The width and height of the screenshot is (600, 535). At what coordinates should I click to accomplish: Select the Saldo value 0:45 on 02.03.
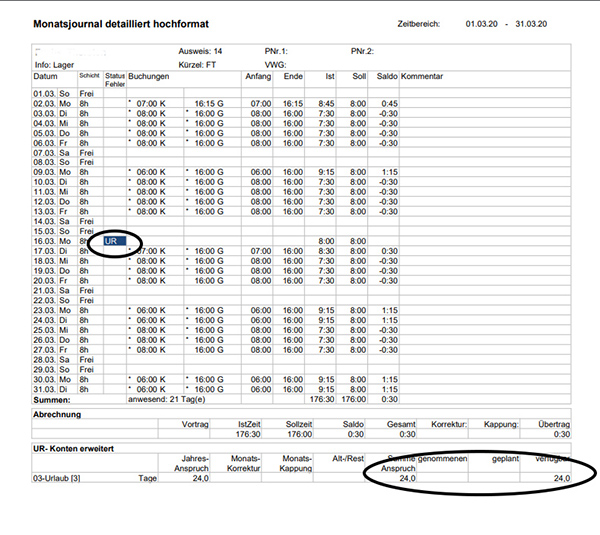[390, 104]
